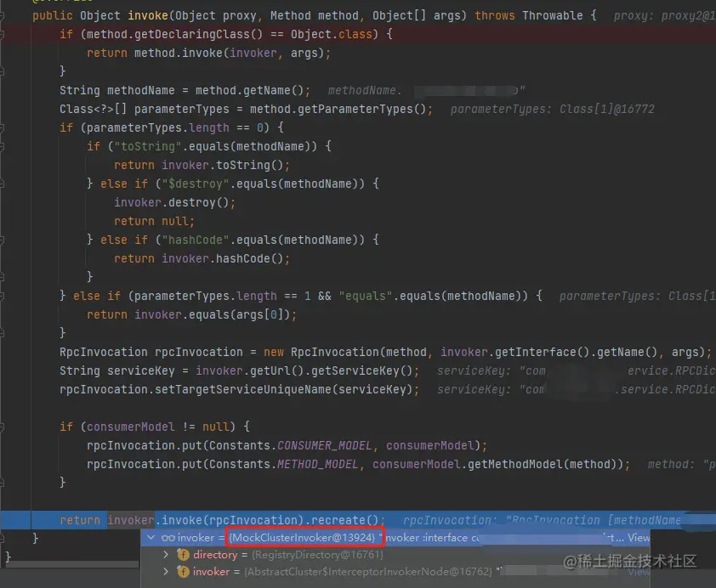The height and width of the screenshot is (588, 716).
Task: Expand the invoker InterceptorInvokerNode field row
Action: coord(166,572)
